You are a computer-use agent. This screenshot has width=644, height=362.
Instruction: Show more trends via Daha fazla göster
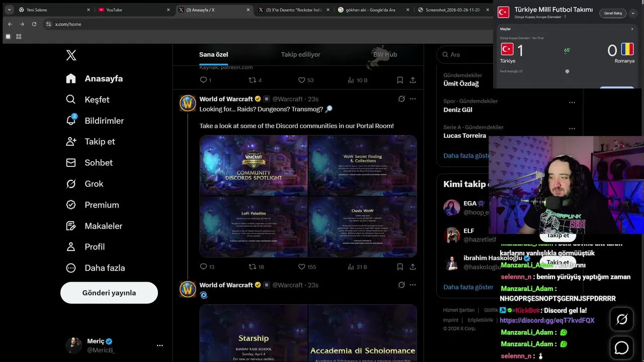[x=466, y=155]
